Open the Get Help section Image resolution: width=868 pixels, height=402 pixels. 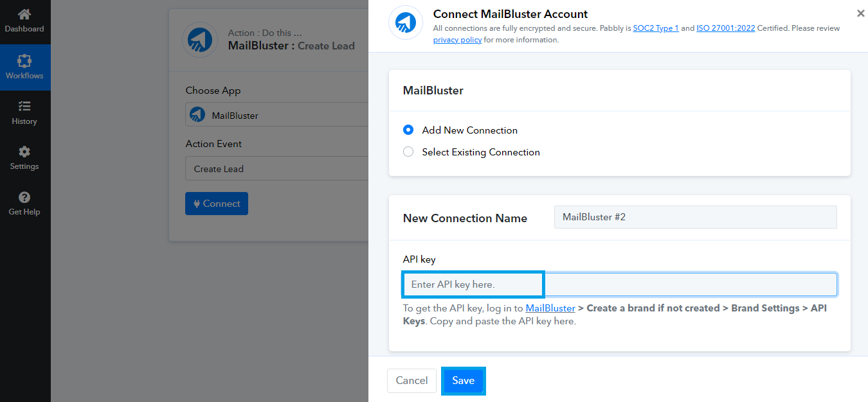pos(24,204)
